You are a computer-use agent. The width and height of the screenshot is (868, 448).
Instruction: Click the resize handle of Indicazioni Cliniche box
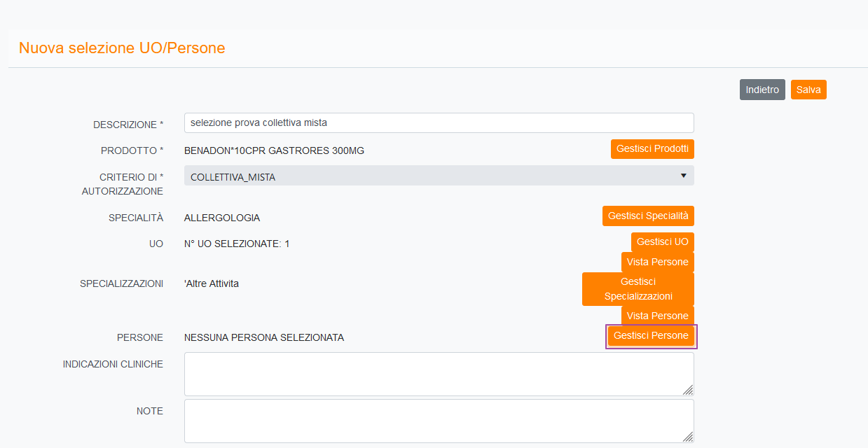pyautogui.click(x=688, y=390)
